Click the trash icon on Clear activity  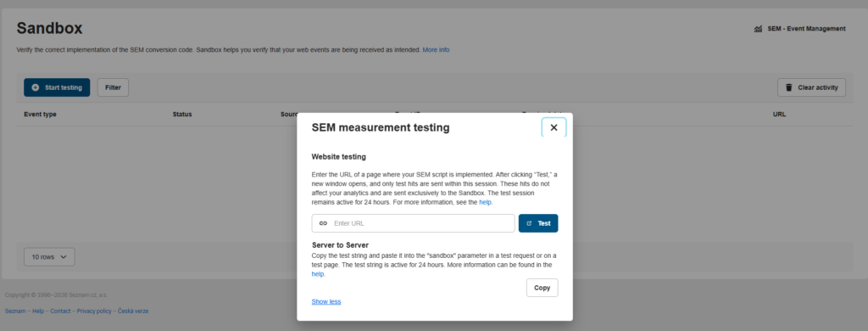click(x=789, y=87)
